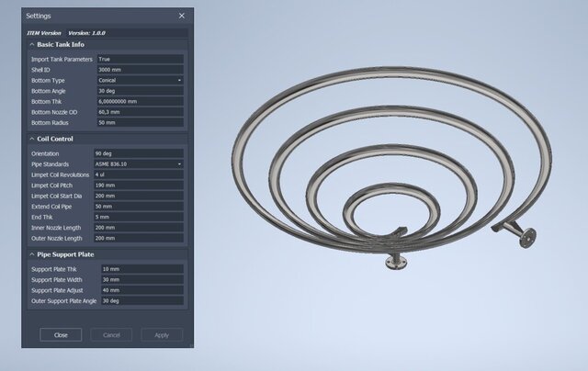This screenshot has height=371, width=588.
Task: Collapse the Pipe Support Plate section
Action: coord(32,253)
